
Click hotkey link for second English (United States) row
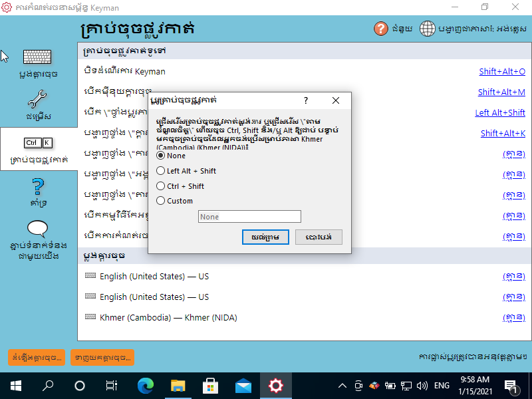pyautogui.click(x=513, y=297)
